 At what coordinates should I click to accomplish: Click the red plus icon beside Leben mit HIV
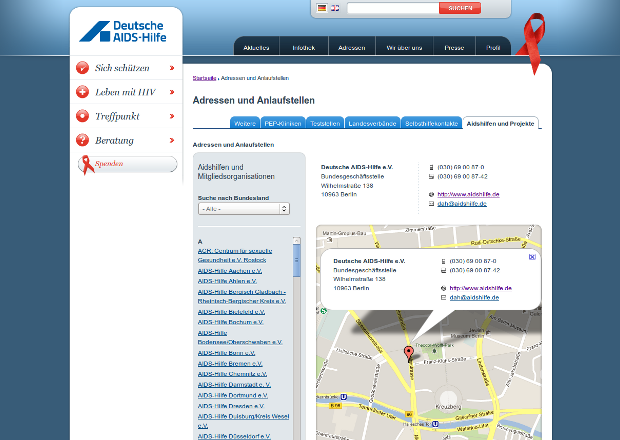[x=82, y=92]
